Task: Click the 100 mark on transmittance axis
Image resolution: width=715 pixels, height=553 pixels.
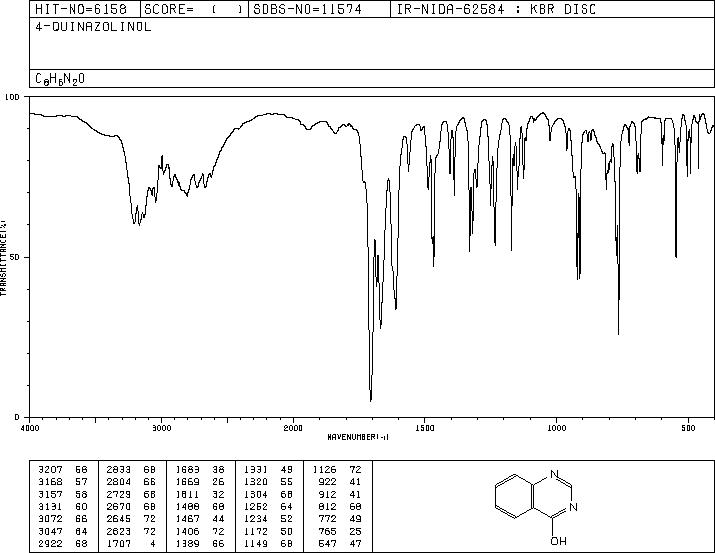Action: [12, 97]
